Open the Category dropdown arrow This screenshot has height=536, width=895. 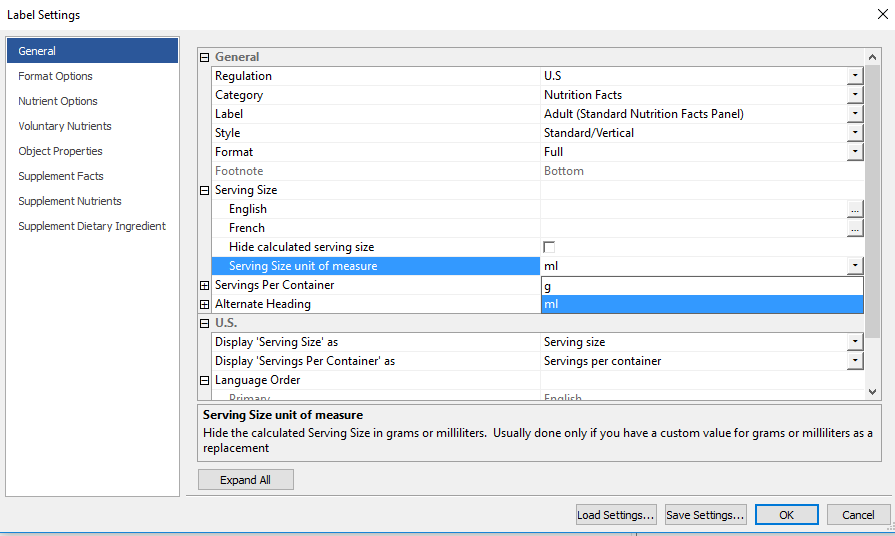854,95
